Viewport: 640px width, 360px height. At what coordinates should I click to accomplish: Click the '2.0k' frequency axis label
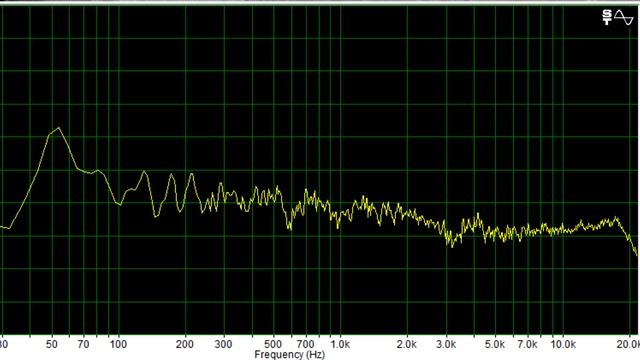pyautogui.click(x=407, y=344)
